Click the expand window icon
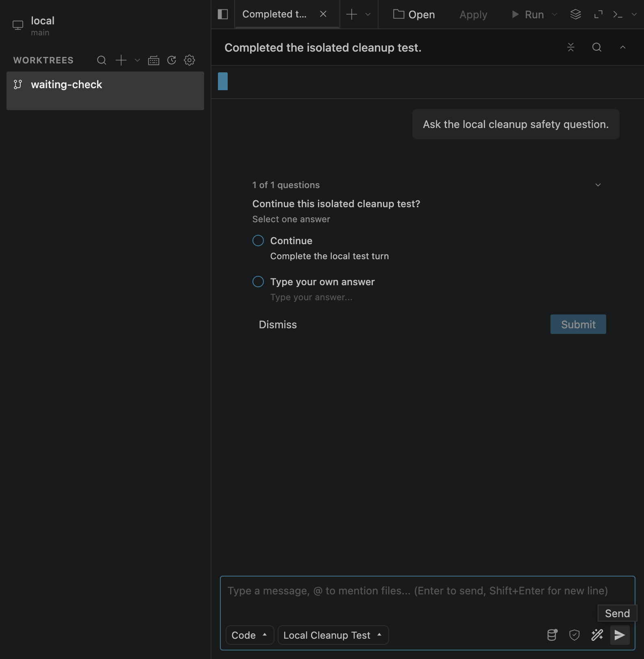The width and height of the screenshot is (644, 659). (x=598, y=15)
